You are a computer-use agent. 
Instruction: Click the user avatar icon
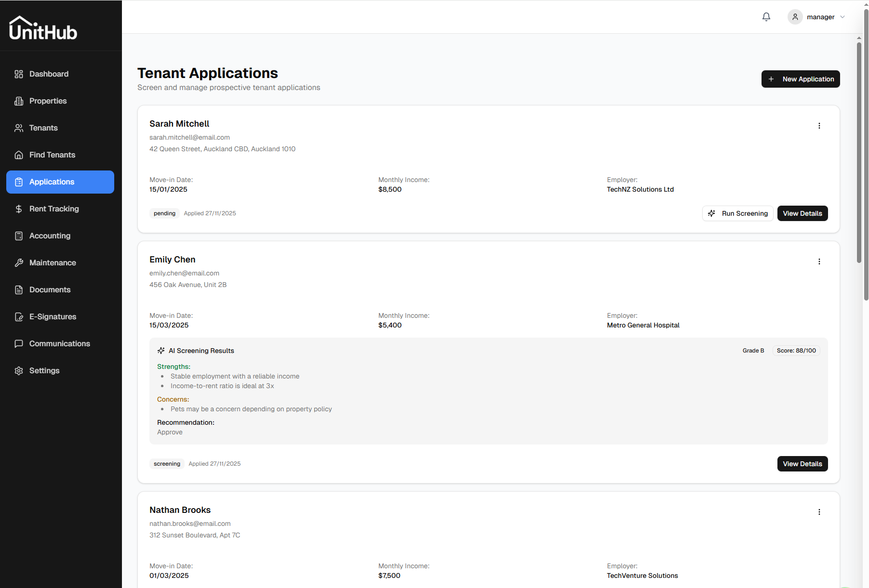click(795, 17)
